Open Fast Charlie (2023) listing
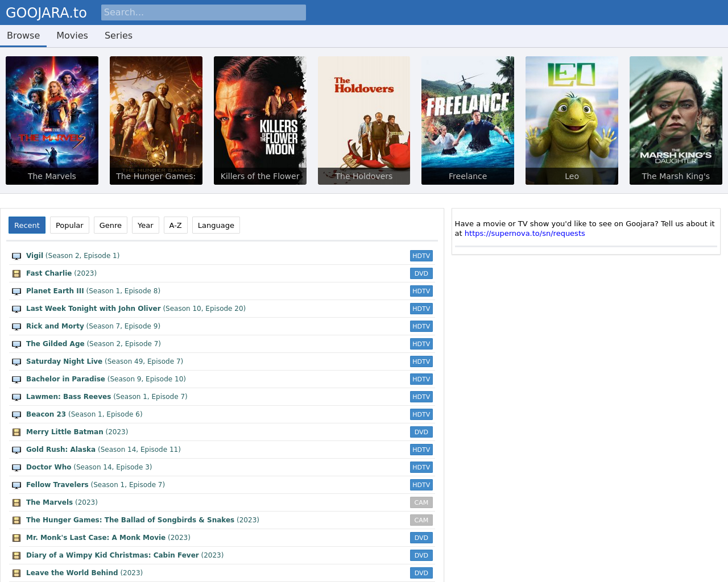The image size is (728, 582). click(61, 273)
